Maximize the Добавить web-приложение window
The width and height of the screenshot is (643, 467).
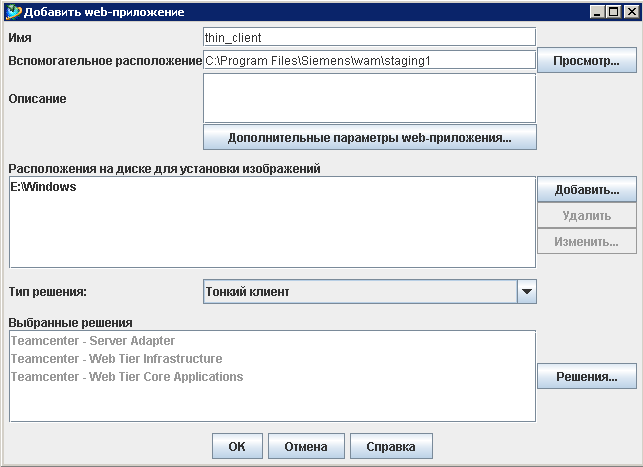(614, 12)
